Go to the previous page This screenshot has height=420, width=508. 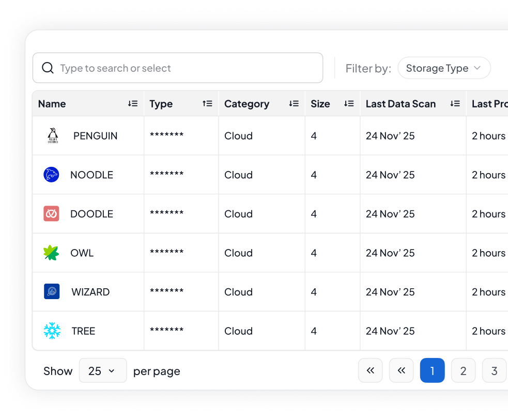[402, 370]
